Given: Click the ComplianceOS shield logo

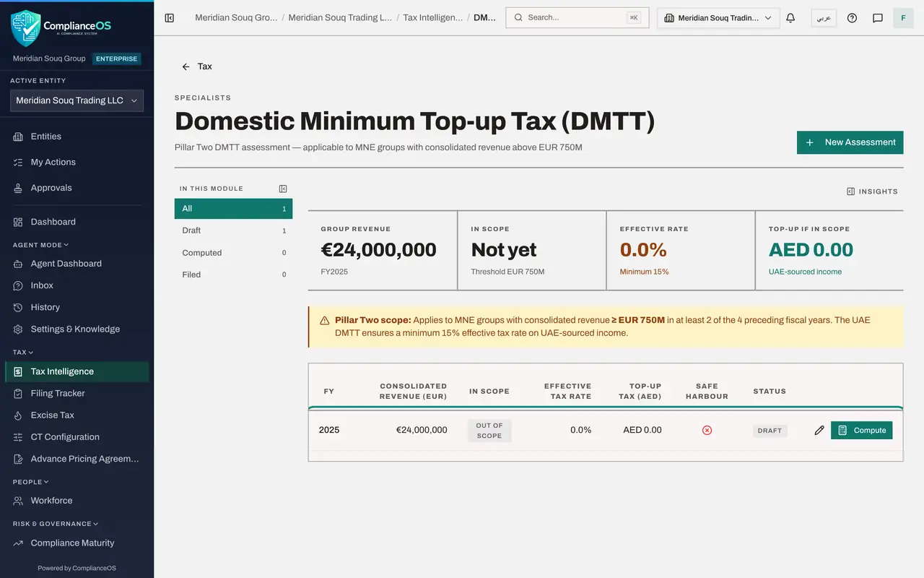Looking at the screenshot, I should click(25, 27).
